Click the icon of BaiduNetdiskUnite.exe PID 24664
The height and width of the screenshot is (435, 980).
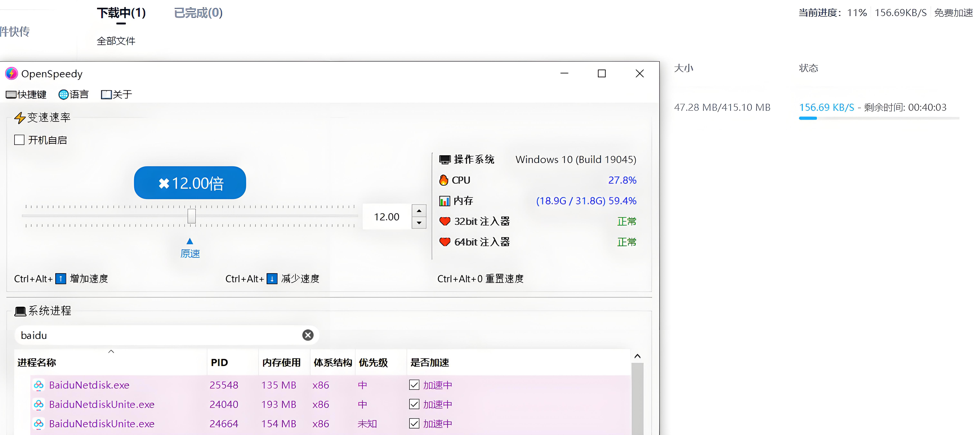(38, 424)
